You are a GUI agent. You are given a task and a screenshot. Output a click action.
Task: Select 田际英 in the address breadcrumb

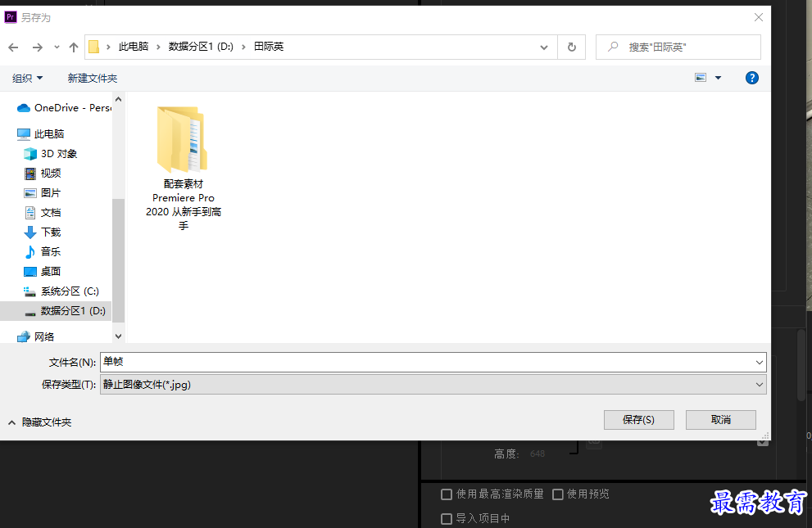pos(268,47)
